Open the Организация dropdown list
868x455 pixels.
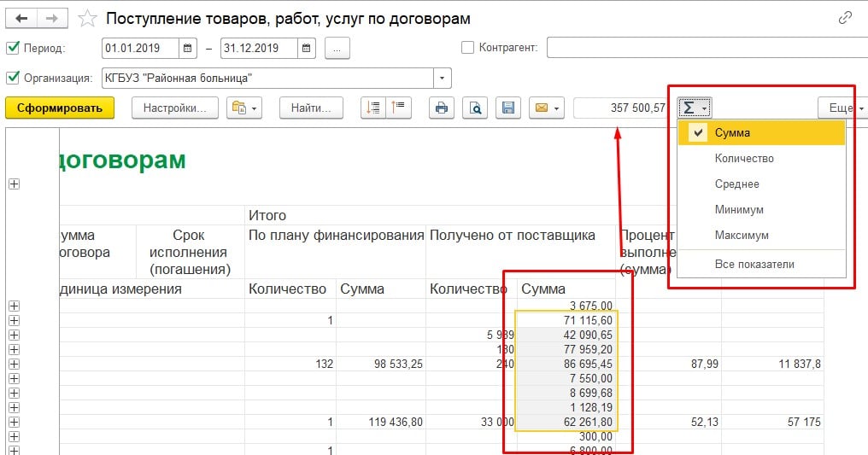pos(443,78)
